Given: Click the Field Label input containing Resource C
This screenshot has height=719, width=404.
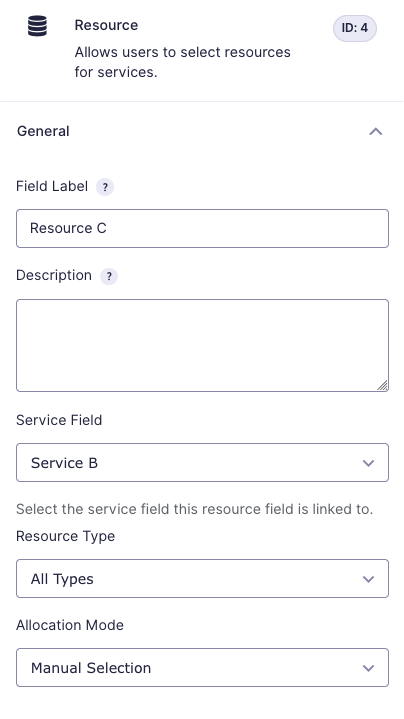Looking at the screenshot, I should tap(202, 228).
